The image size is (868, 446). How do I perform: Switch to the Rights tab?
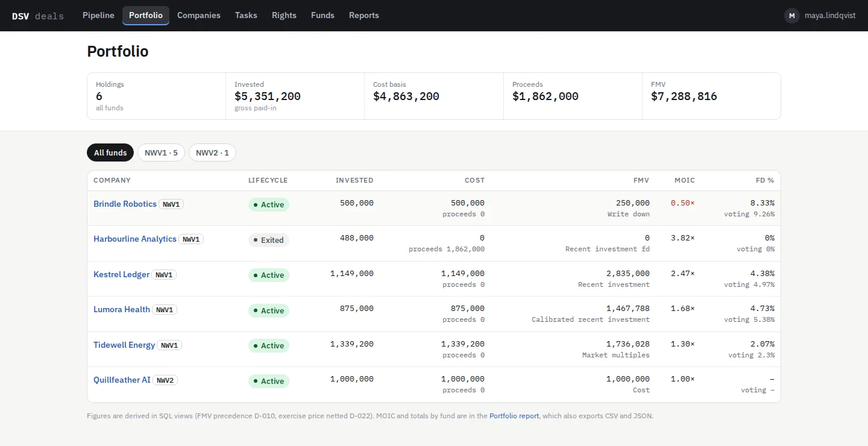click(284, 15)
